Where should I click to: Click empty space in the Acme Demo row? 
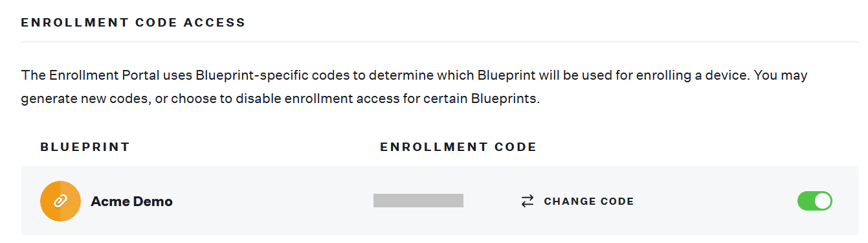click(x=272, y=201)
